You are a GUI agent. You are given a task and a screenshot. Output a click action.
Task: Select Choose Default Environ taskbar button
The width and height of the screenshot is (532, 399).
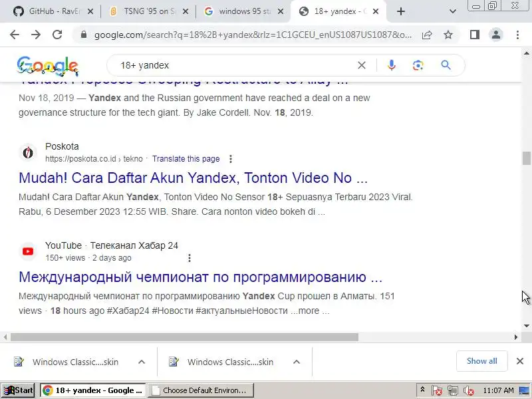[x=201, y=390]
